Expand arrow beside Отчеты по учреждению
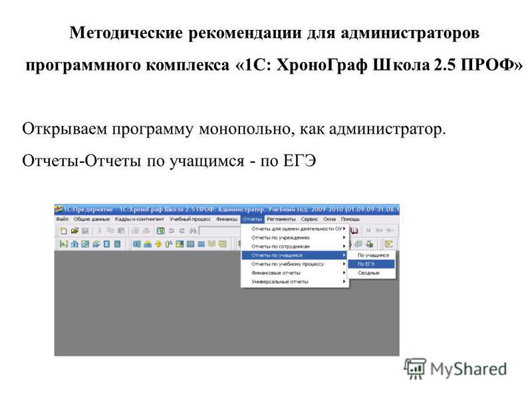Viewport: 532px width, 399px height. coord(344,237)
